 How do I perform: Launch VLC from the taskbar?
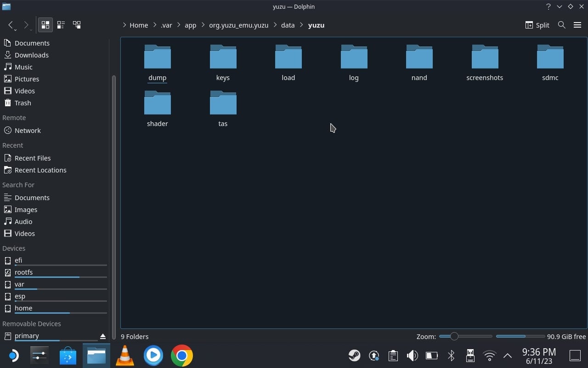tap(124, 356)
